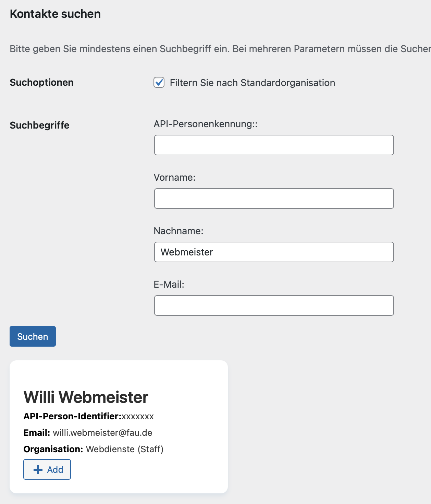Image resolution: width=431 pixels, height=504 pixels.
Task: Click the Nachname: field label
Action: click(178, 231)
